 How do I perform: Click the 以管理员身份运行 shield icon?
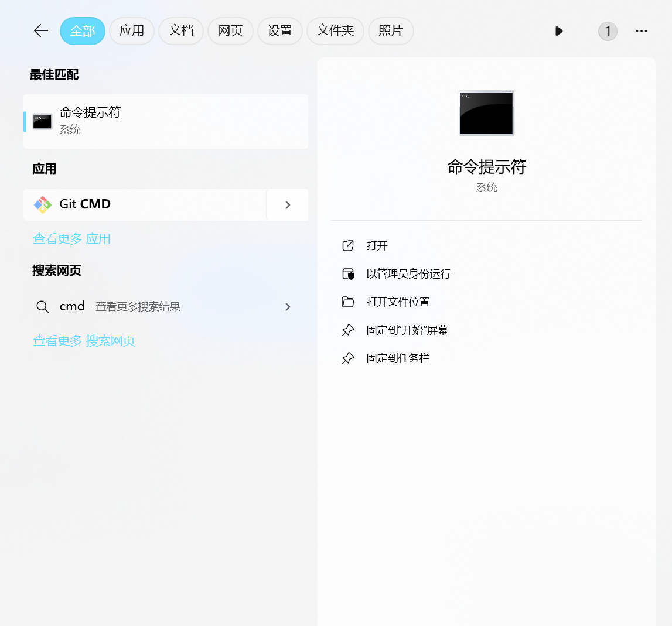coord(348,274)
